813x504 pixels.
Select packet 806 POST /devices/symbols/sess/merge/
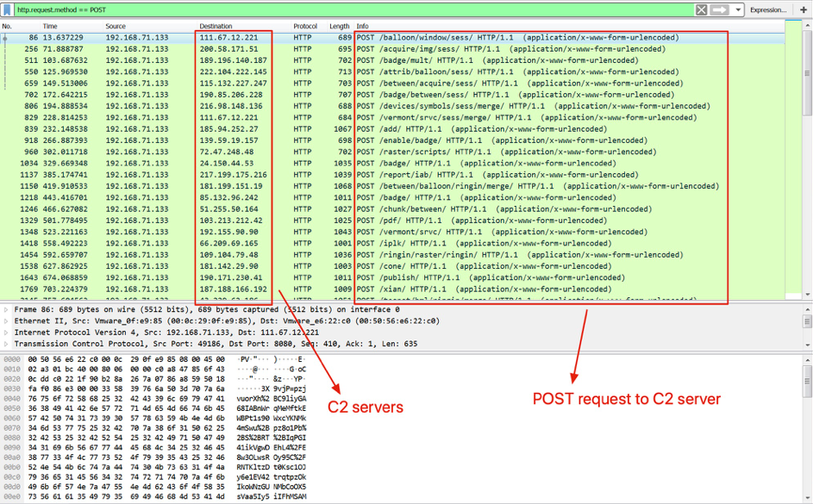click(392, 106)
